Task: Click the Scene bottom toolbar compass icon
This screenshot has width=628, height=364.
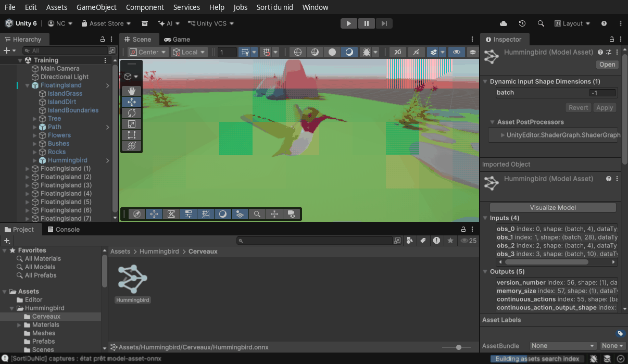Action: pyautogui.click(x=137, y=214)
